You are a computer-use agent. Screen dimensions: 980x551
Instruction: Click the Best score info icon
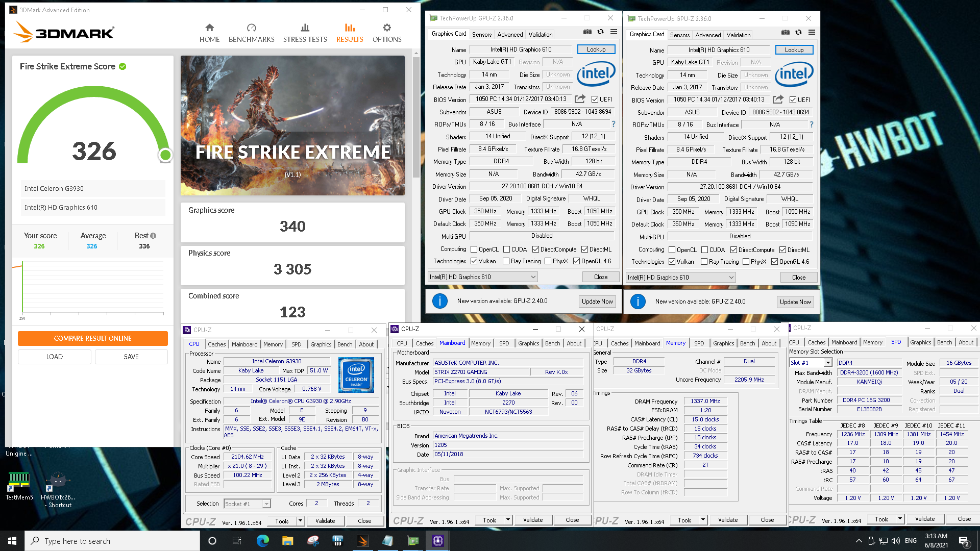click(153, 236)
